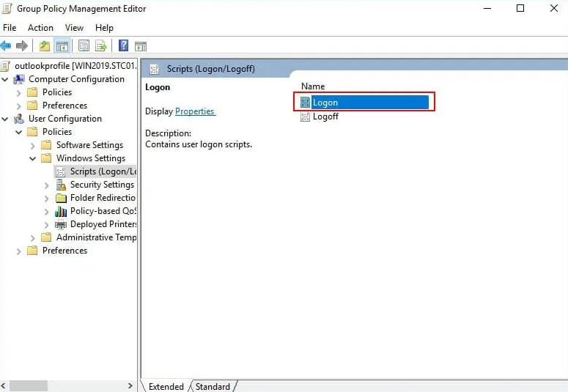The image size is (568, 392).
Task: Switch to the Standard tab
Action: click(213, 386)
